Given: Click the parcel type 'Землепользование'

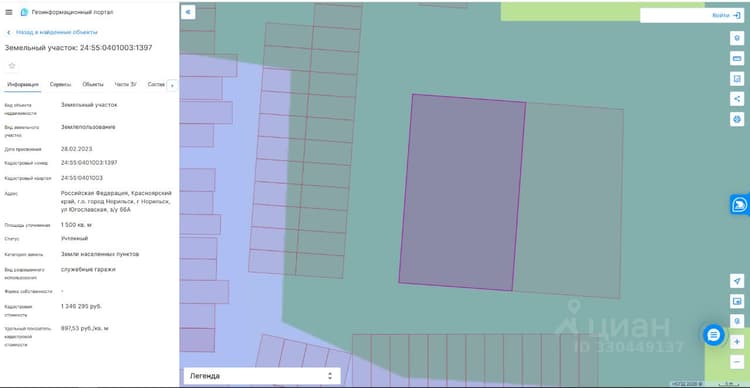Looking at the screenshot, I should tap(88, 127).
